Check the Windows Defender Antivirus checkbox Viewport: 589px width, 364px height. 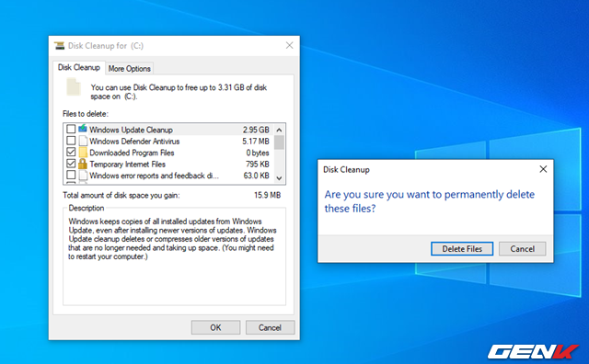coord(71,141)
